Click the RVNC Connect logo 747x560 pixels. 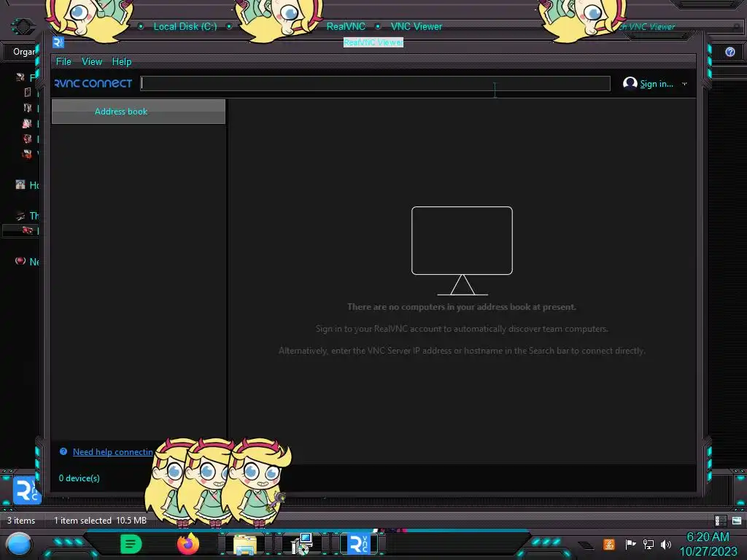click(x=93, y=83)
